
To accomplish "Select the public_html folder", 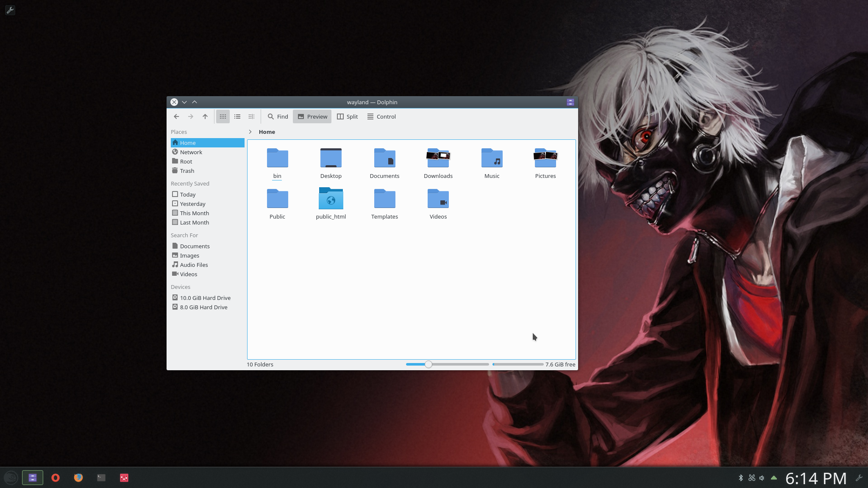I will [x=331, y=203].
